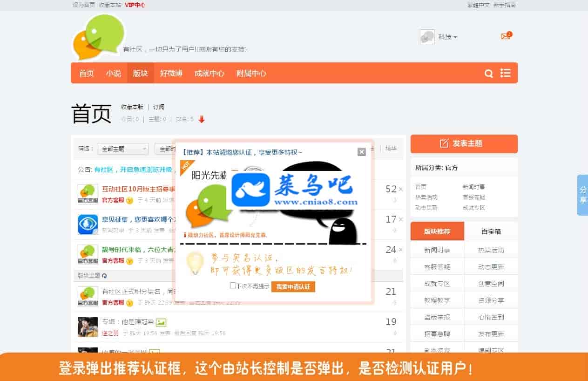Screen dimensions: 588x381
Task: Click the blue eye avatar of 意见征集 post
Action: 88,225
